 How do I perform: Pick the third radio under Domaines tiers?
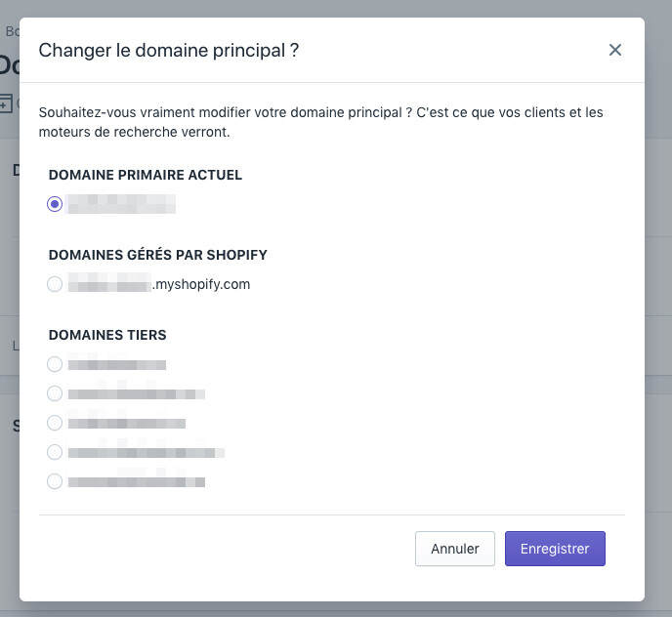[x=55, y=423]
